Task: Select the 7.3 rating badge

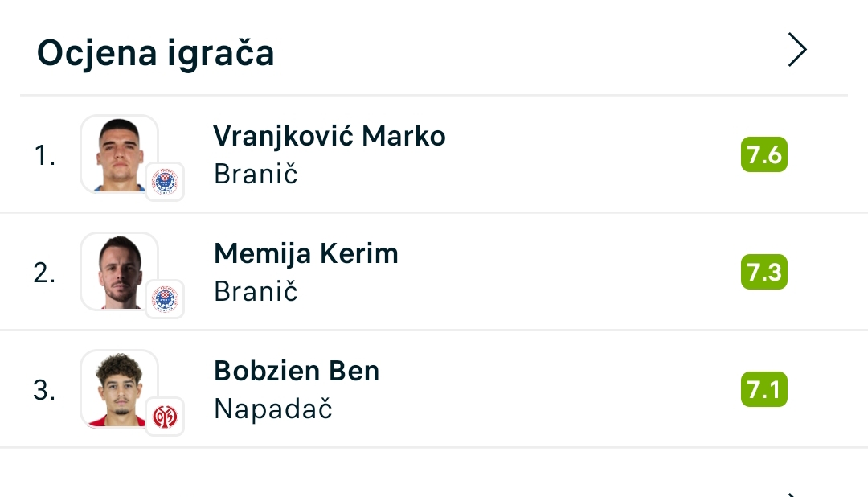Action: 764,272
